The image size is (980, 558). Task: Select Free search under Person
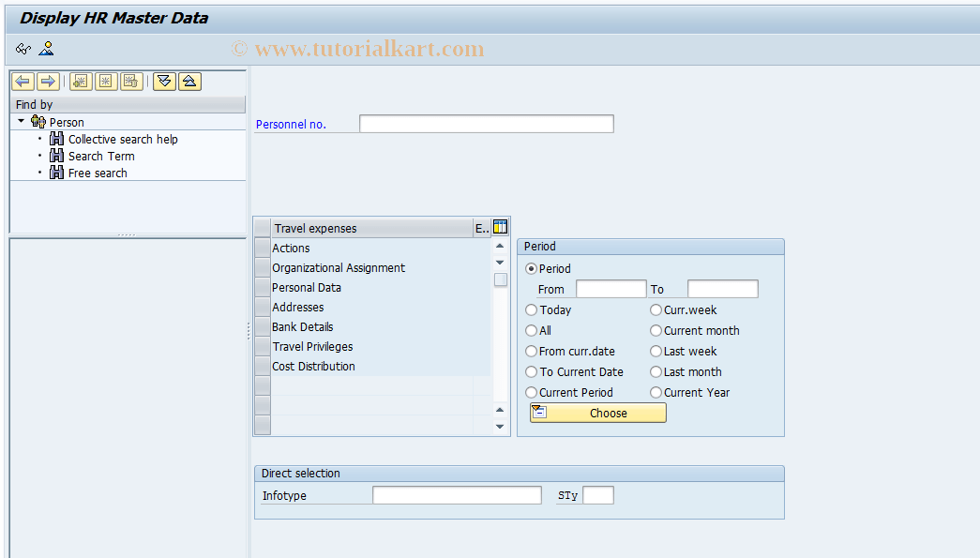click(x=97, y=173)
